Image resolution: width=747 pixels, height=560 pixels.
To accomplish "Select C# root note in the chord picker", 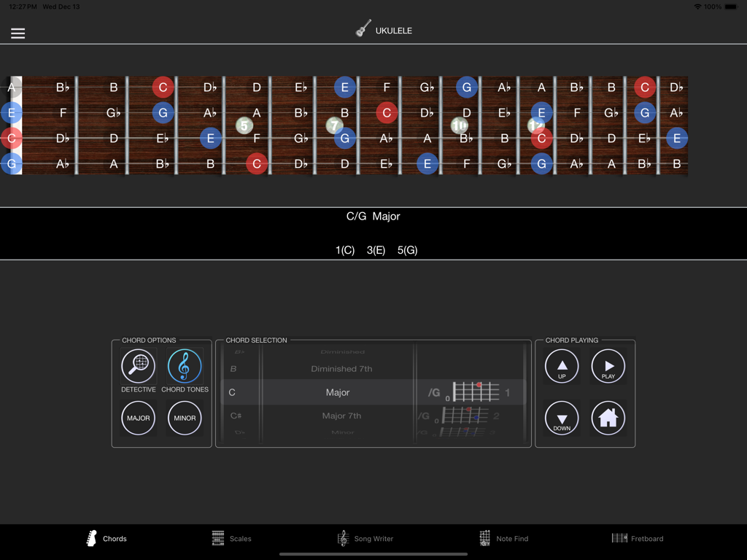I will (x=235, y=416).
